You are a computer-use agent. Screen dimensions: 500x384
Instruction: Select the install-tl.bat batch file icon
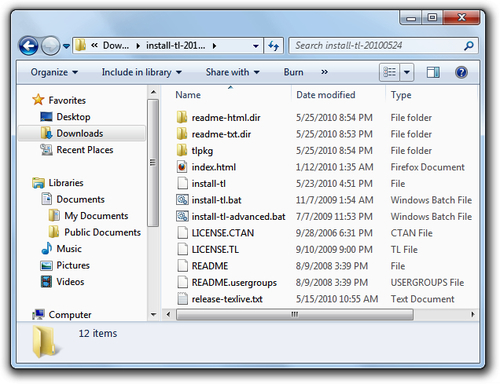point(182,200)
